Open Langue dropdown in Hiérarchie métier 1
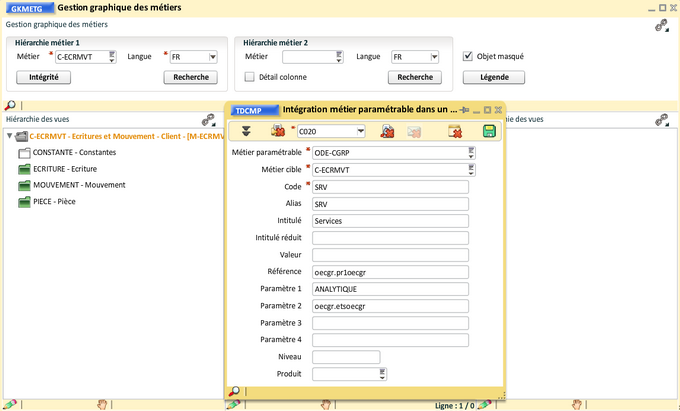 tap(212, 57)
